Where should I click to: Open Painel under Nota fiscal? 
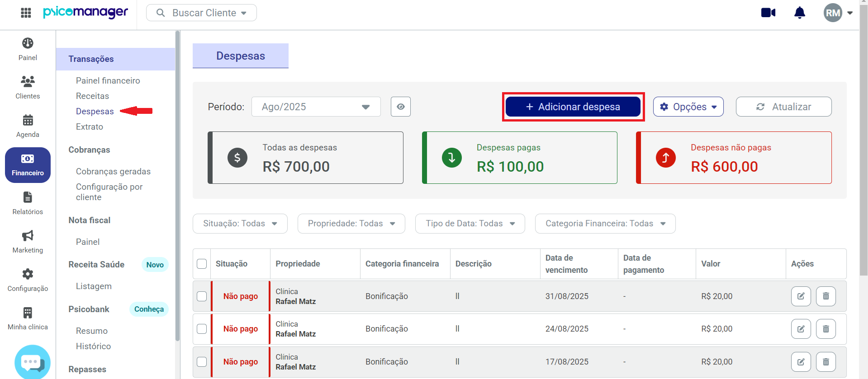88,242
